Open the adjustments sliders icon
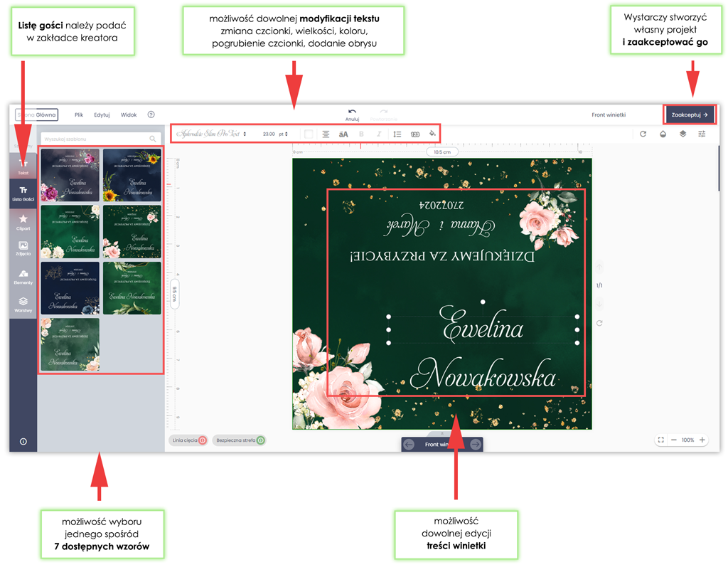 pos(702,134)
